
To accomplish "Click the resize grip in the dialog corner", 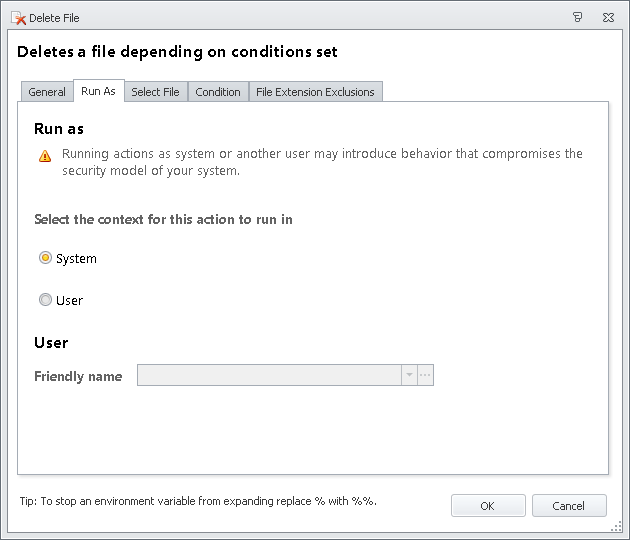I will click(x=618, y=528).
